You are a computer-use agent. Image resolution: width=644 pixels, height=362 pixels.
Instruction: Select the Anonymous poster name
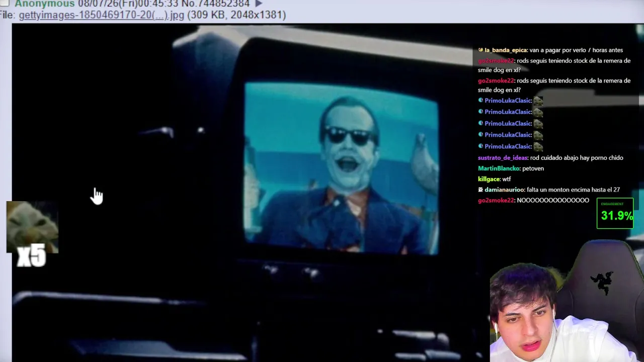(x=44, y=4)
